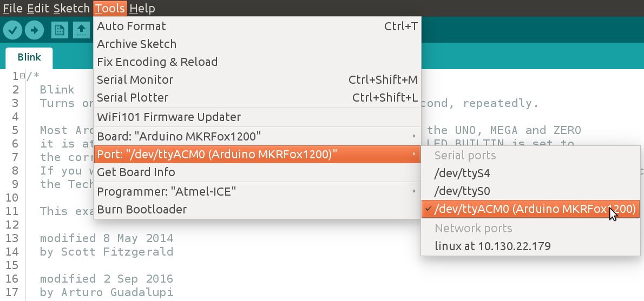Select checked port /dev/ttyACM0 (Arduino MKRFox1200)

click(531, 209)
